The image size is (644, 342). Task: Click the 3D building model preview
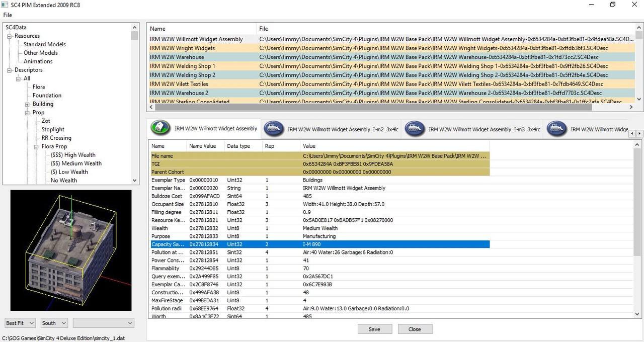(x=71, y=250)
